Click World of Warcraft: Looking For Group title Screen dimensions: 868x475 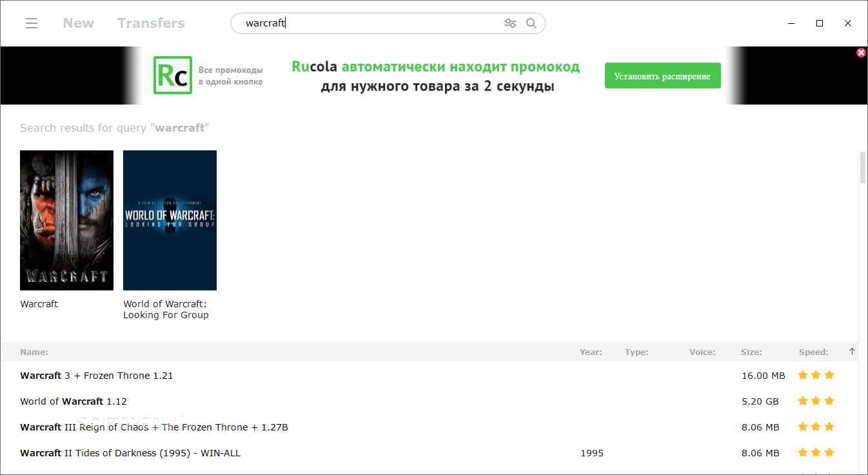tap(166, 309)
